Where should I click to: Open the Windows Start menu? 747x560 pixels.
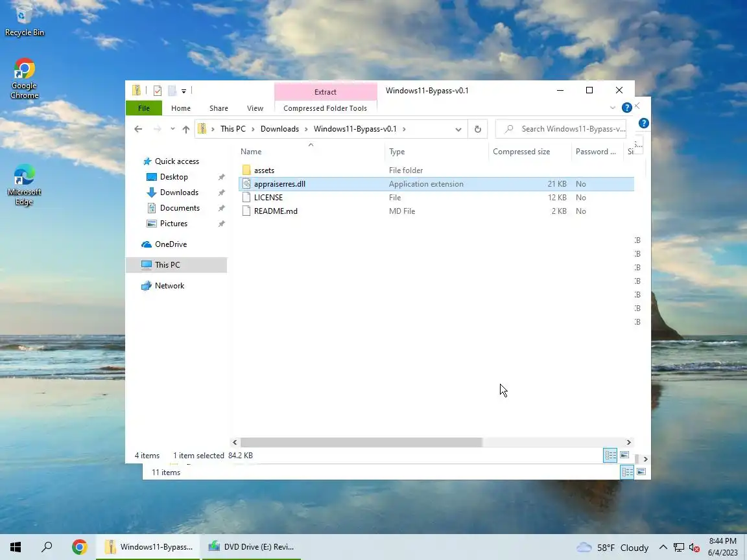(x=16, y=546)
